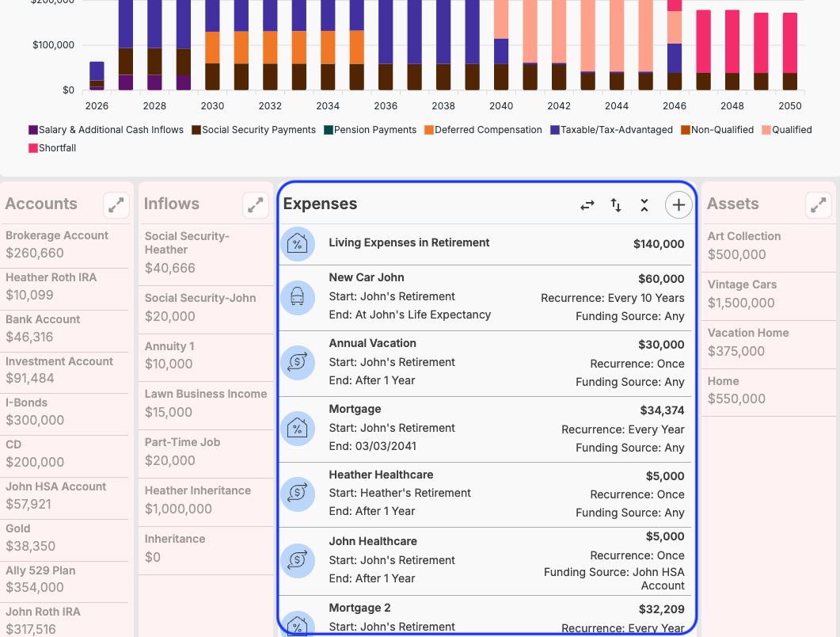Toggle the Pension Payments legend swatch
The height and width of the screenshot is (637, 840).
click(x=329, y=130)
